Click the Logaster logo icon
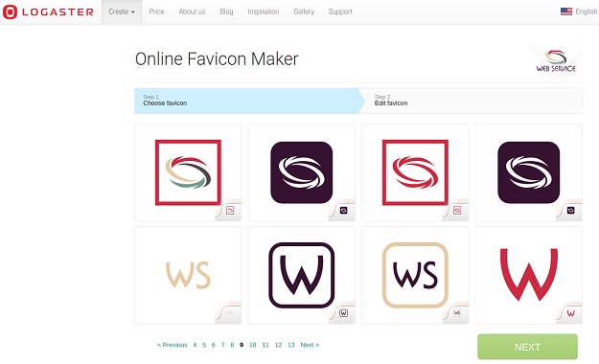The image size is (599, 364). tap(10, 11)
